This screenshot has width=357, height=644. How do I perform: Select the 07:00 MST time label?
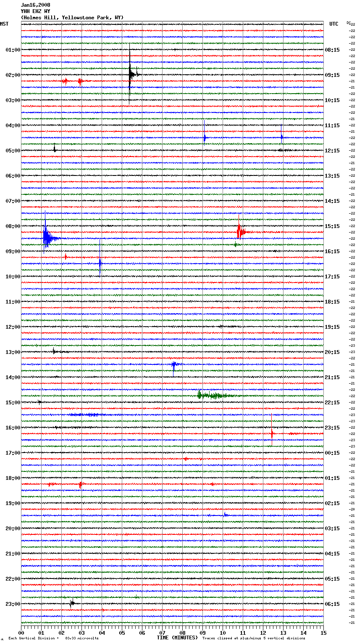[13, 201]
